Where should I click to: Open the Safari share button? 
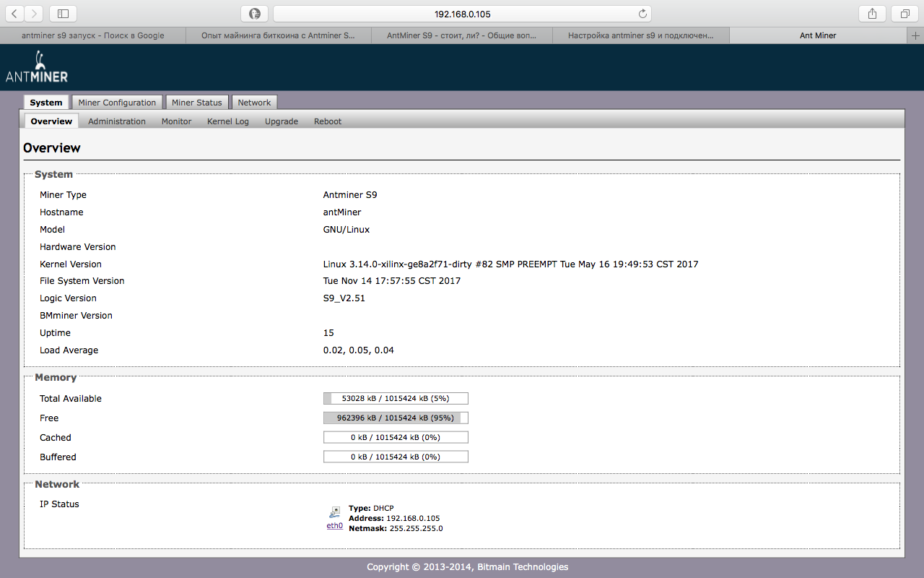coord(872,14)
